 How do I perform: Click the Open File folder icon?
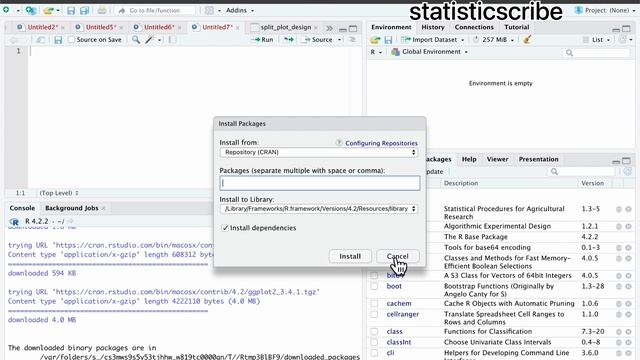(x=48, y=10)
